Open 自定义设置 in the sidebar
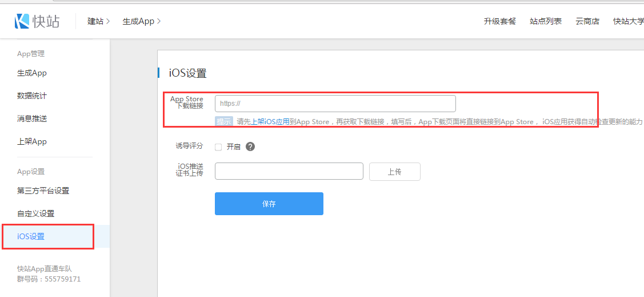 [x=35, y=213]
